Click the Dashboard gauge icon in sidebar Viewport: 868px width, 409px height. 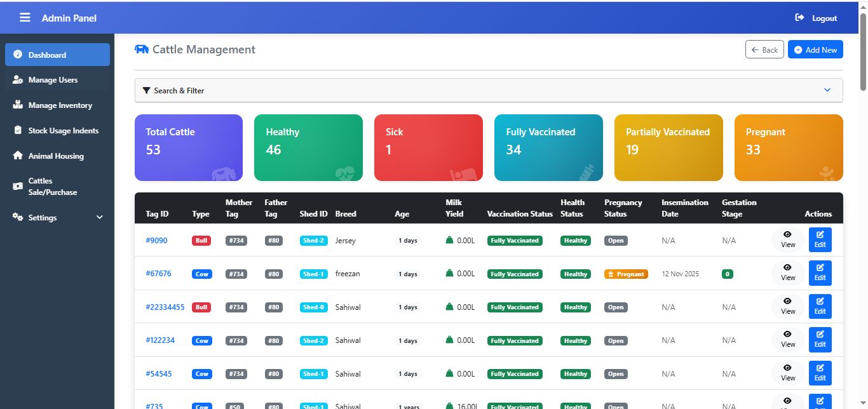pyautogui.click(x=18, y=55)
